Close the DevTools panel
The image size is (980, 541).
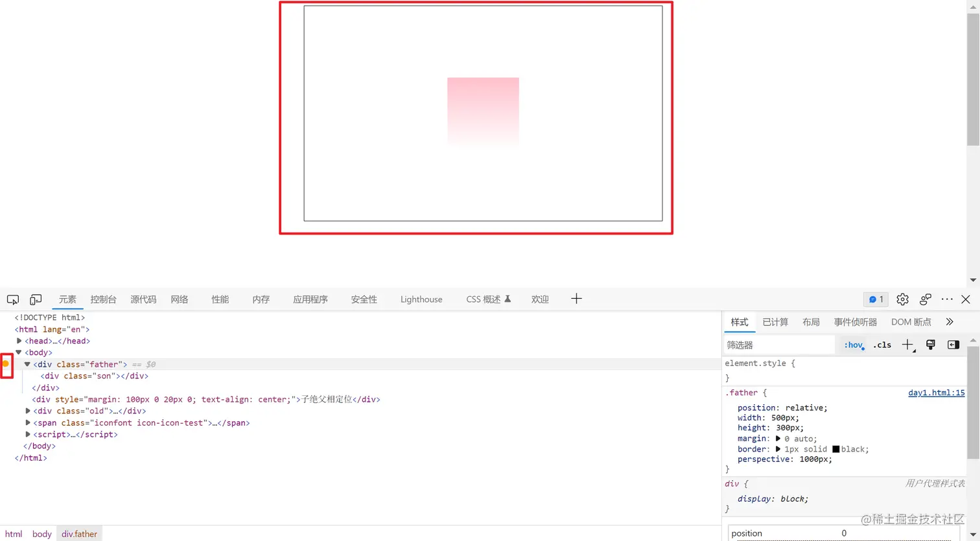(966, 299)
